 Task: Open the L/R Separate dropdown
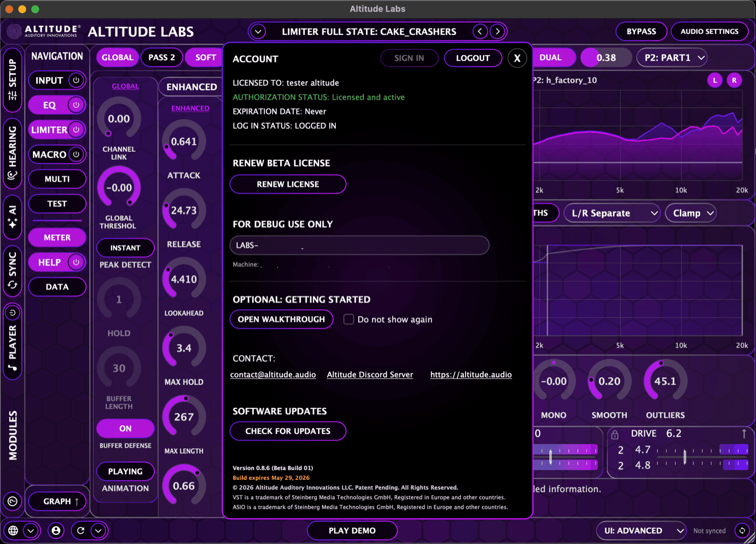pyautogui.click(x=612, y=213)
